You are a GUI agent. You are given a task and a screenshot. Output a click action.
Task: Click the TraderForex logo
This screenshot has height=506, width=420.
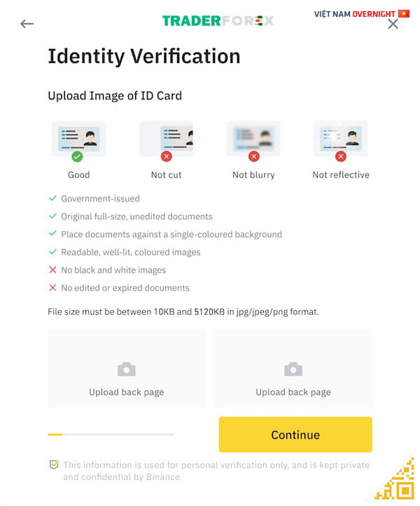tap(218, 21)
